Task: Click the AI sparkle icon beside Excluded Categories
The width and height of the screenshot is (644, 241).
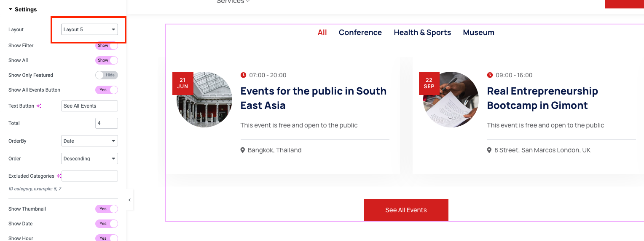Action: [x=59, y=176]
